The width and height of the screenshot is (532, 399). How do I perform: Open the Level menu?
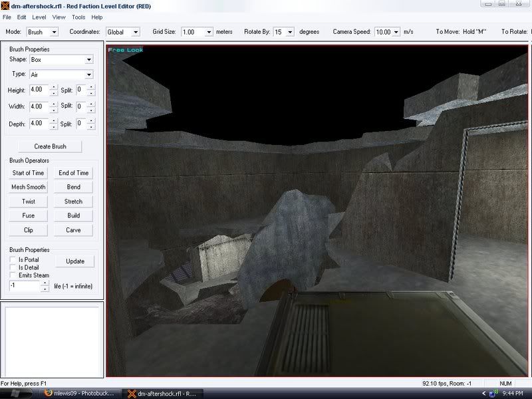pyautogui.click(x=39, y=17)
